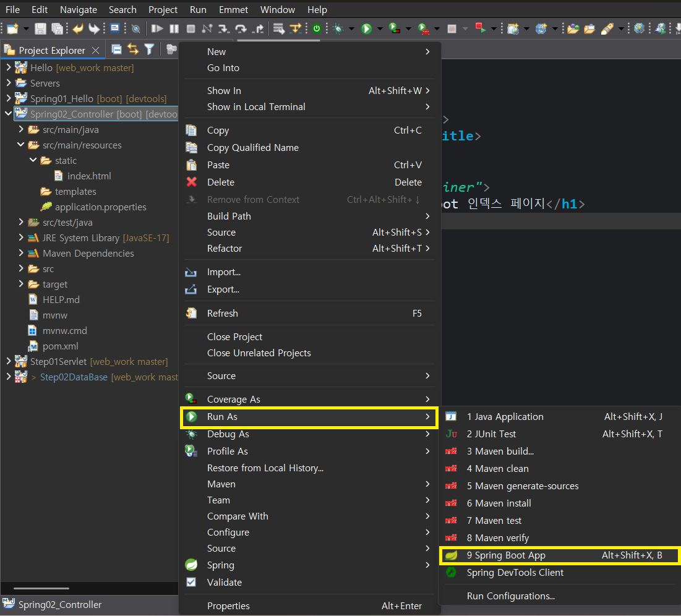Click the green Spring Boot power icon
The image size is (681, 616).
point(317,28)
